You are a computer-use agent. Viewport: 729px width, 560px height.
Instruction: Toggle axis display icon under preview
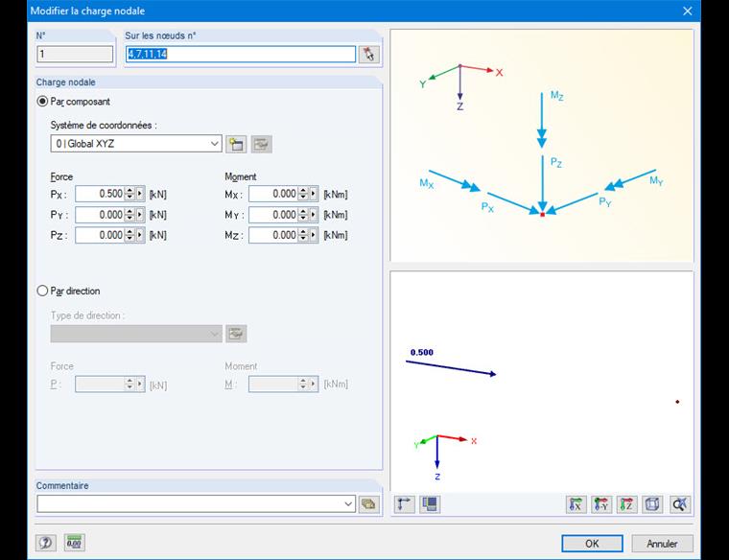(404, 504)
